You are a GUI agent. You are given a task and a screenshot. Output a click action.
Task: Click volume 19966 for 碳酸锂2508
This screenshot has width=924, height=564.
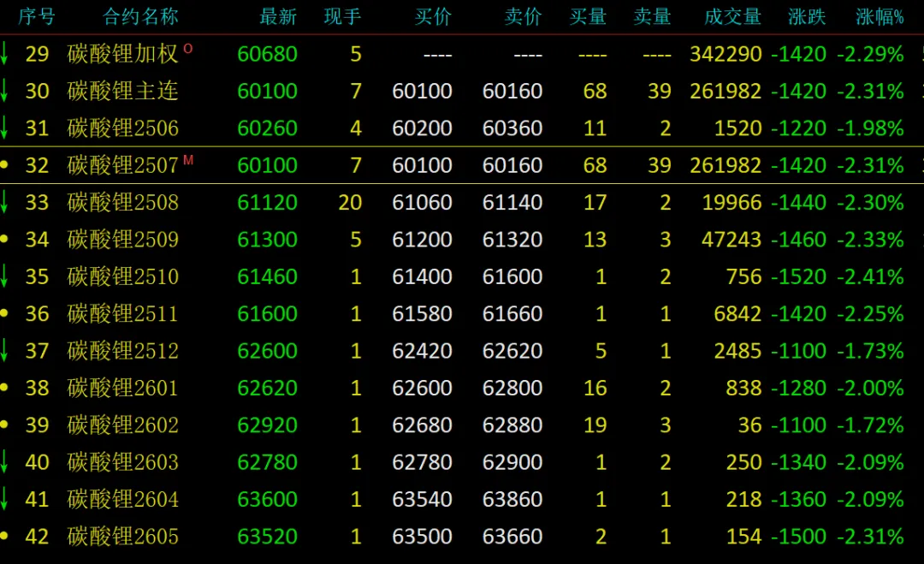[x=731, y=202]
